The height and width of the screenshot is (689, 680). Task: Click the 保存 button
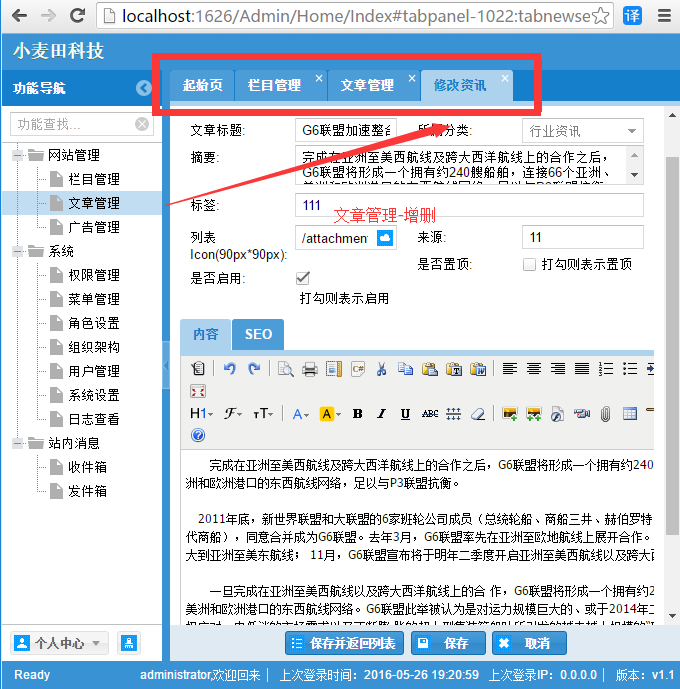(448, 643)
